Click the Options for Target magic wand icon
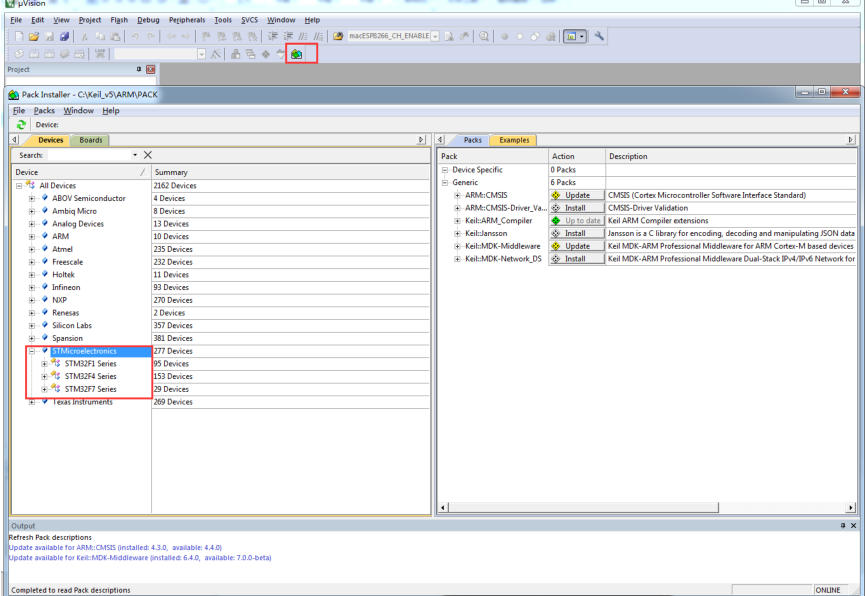865x596 pixels. 216,54
